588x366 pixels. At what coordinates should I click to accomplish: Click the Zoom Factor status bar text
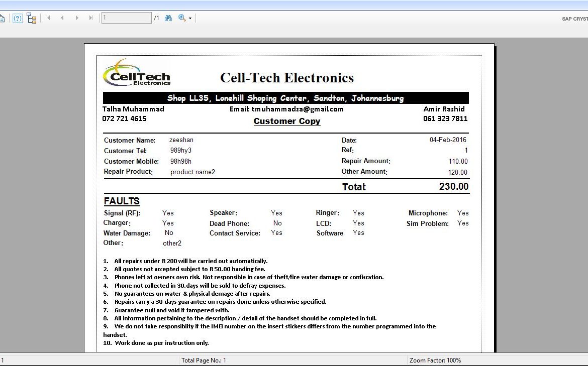click(x=435, y=360)
